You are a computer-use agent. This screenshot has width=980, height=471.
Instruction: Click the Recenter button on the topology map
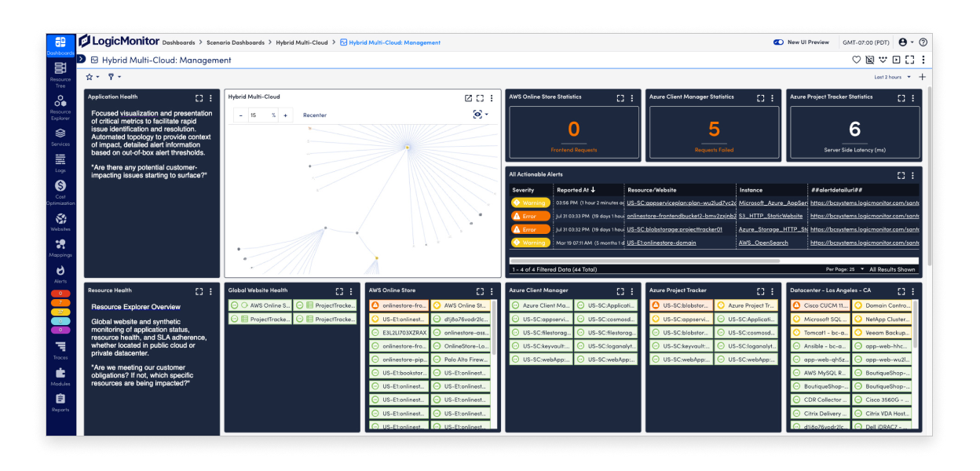click(x=314, y=114)
